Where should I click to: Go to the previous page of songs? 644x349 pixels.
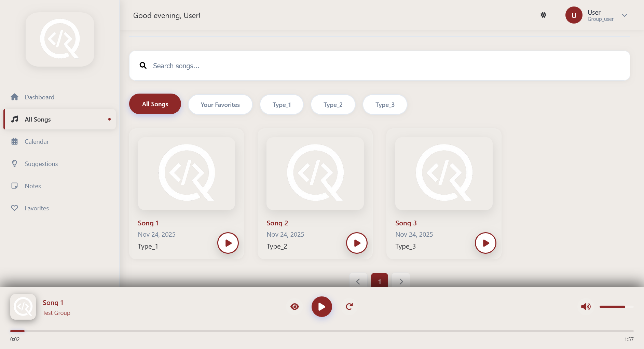pos(358,281)
